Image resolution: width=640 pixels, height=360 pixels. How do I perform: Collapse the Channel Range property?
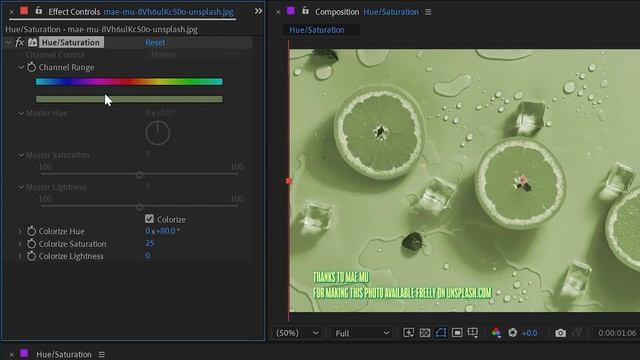coord(21,67)
